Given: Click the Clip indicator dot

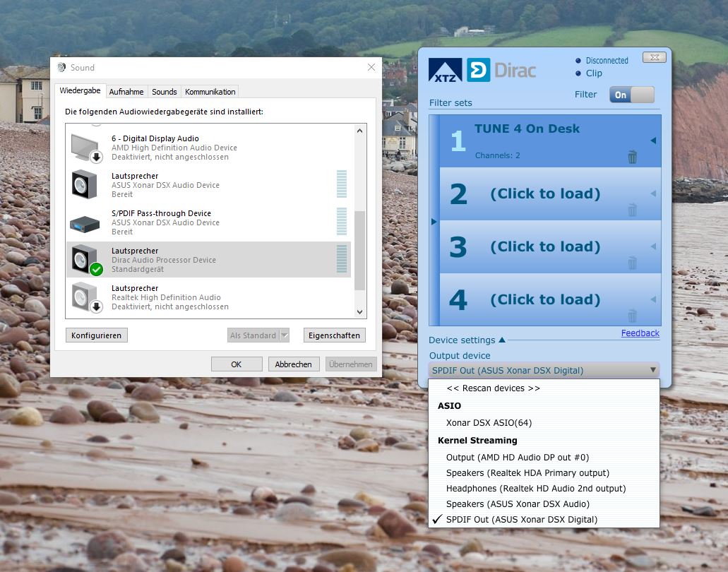Looking at the screenshot, I should pyautogui.click(x=578, y=73).
